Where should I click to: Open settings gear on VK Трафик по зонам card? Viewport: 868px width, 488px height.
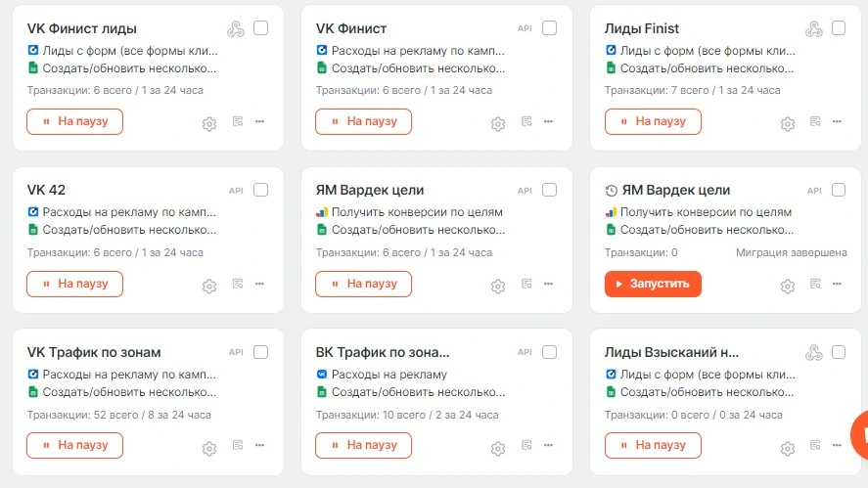(209, 448)
